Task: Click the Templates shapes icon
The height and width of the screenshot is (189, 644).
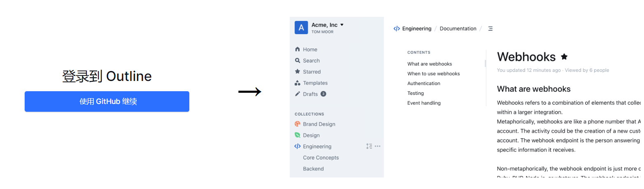Action: pos(298,83)
